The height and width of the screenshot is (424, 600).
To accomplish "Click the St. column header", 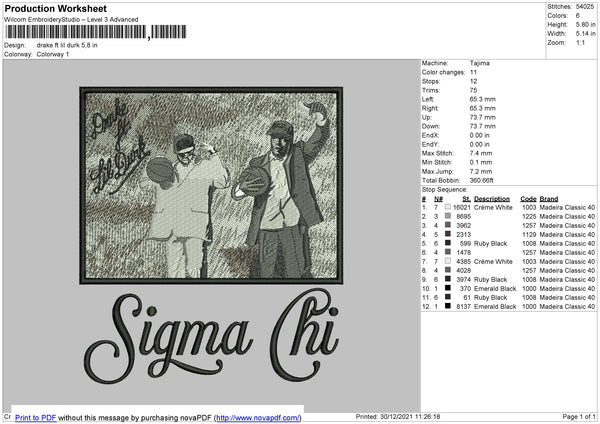I will click(466, 199).
